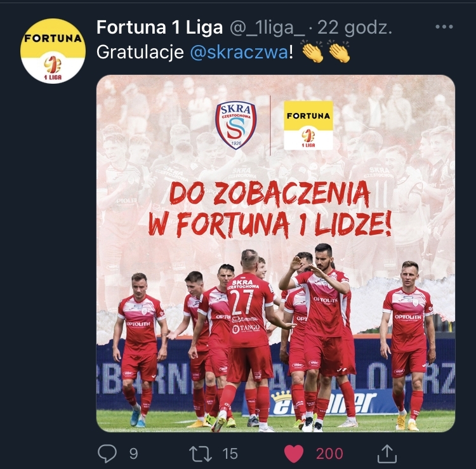Retweet using the arrows icon

click(x=201, y=454)
